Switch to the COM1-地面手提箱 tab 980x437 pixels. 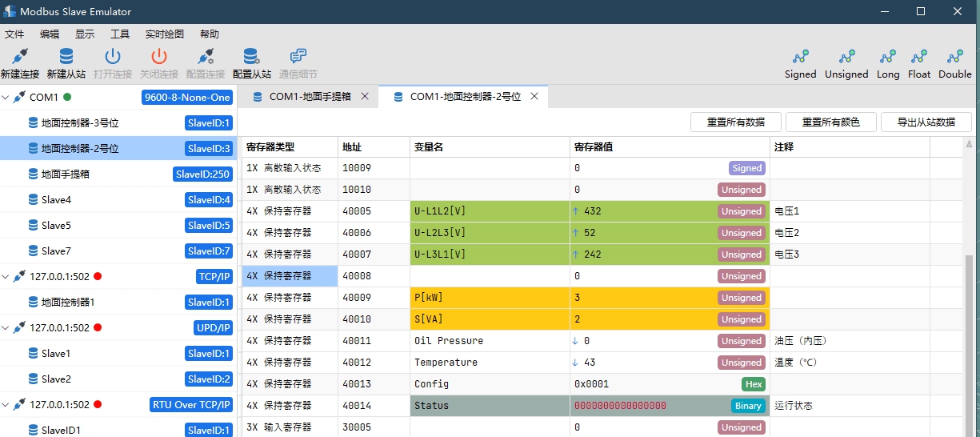point(310,96)
